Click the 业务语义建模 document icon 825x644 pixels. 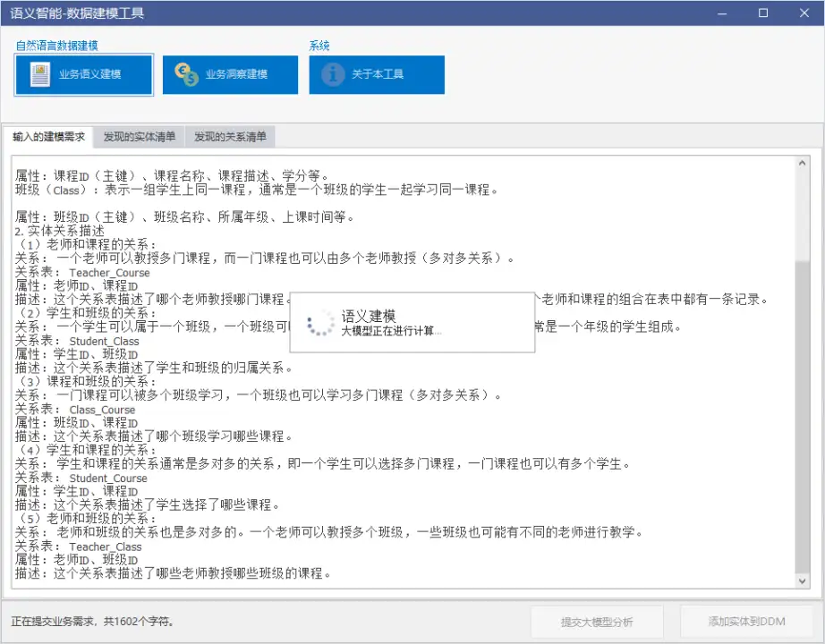(40, 75)
